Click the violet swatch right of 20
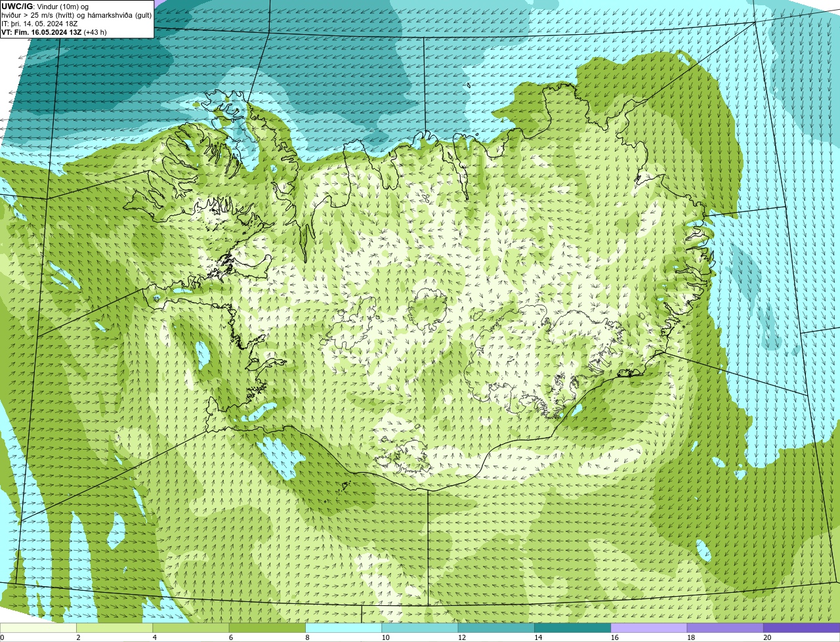Viewport: 840px width, 642px height. [802, 628]
